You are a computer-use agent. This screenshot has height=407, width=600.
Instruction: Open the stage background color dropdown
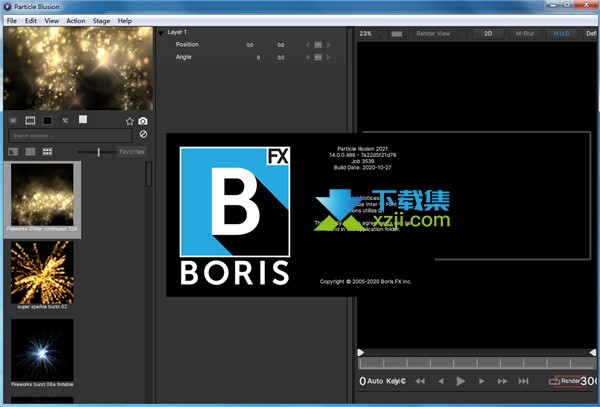(399, 34)
